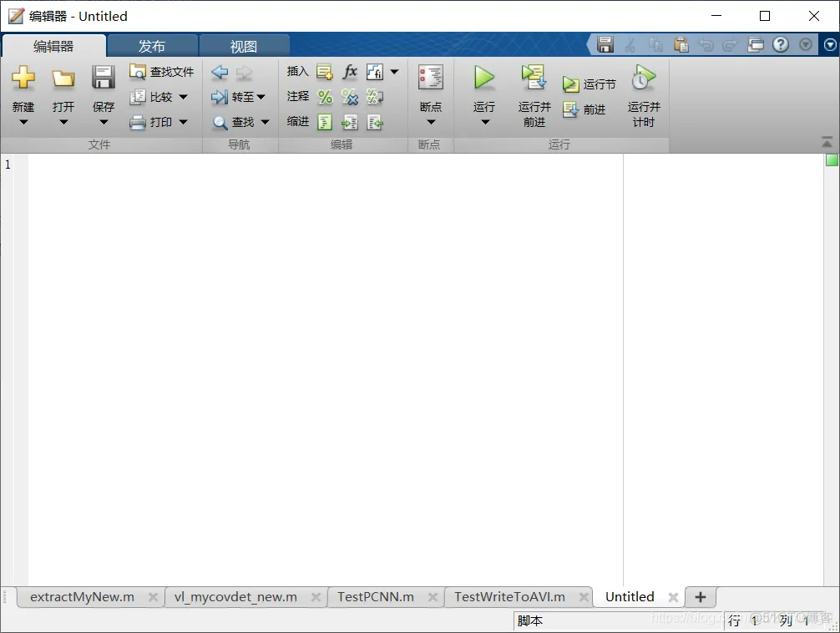This screenshot has width=840, height=633.
Task: Click Run and Time (运行并计时) icon
Action: tap(644, 78)
